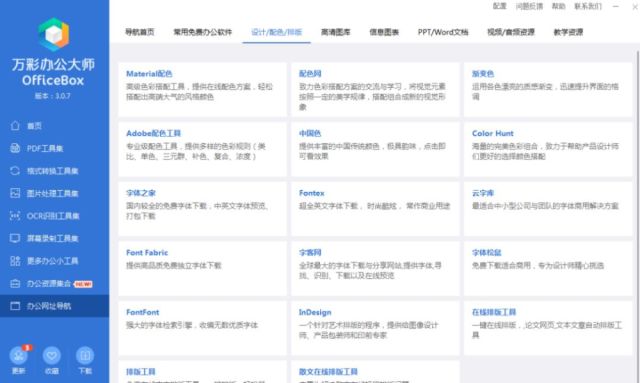
Task: Open the OCR识别工具集 sidebar icon
Action: pos(15,216)
